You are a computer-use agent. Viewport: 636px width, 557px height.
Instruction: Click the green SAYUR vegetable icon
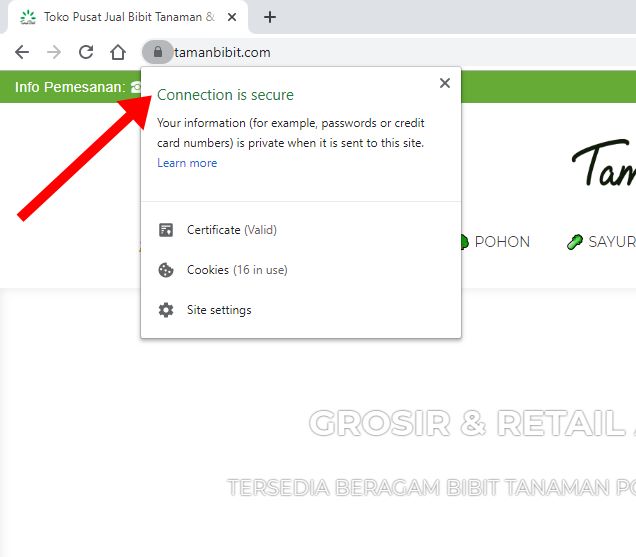pyautogui.click(x=575, y=242)
